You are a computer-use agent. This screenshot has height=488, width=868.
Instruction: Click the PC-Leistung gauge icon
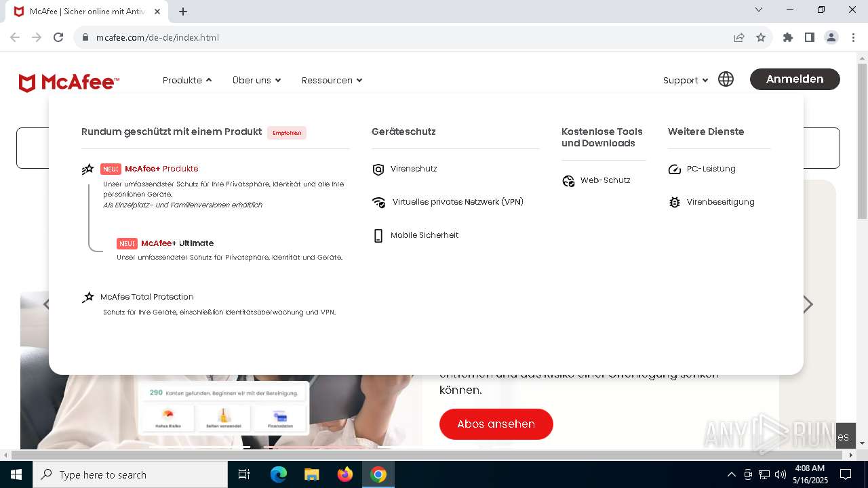tap(675, 169)
